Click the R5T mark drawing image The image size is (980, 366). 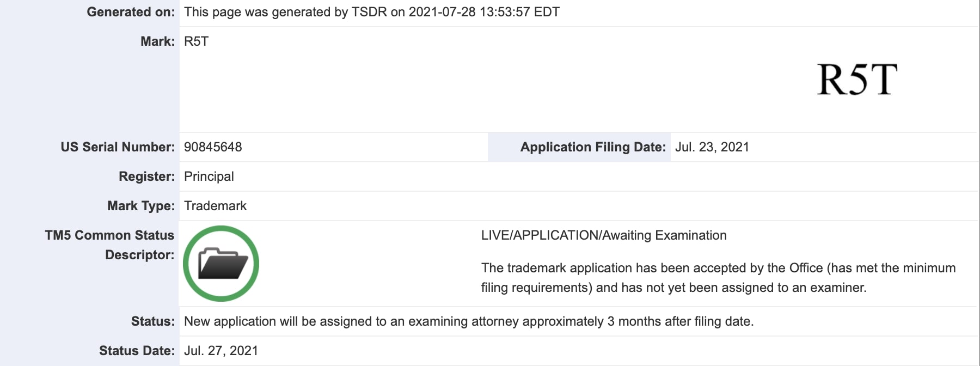(x=857, y=80)
